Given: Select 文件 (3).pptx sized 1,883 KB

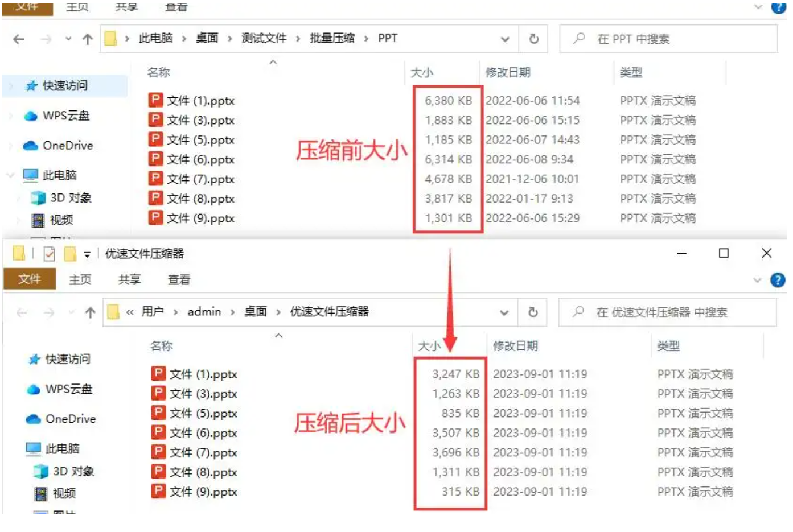Looking at the screenshot, I should point(191,120).
